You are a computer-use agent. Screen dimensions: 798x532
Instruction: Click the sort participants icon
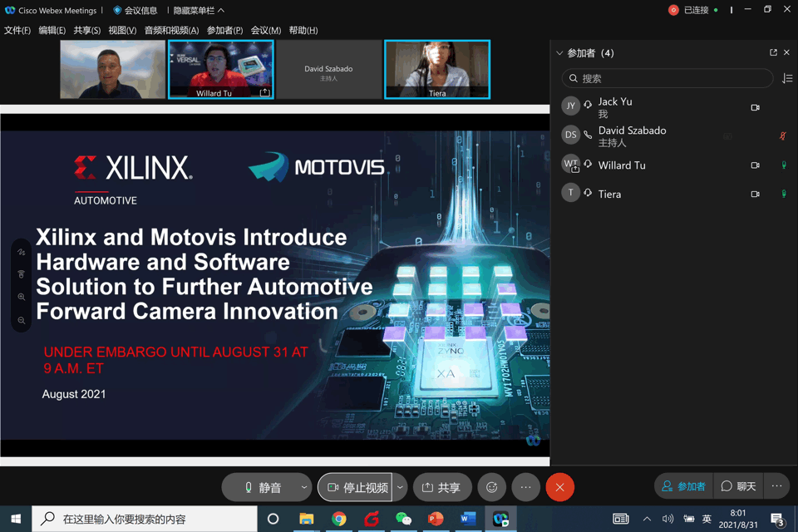pyautogui.click(x=786, y=78)
